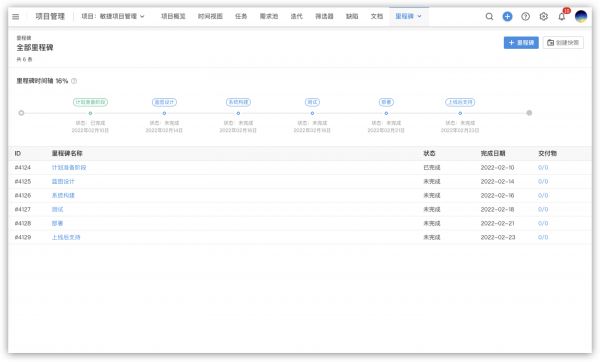Open the 文档 tab

(377, 16)
